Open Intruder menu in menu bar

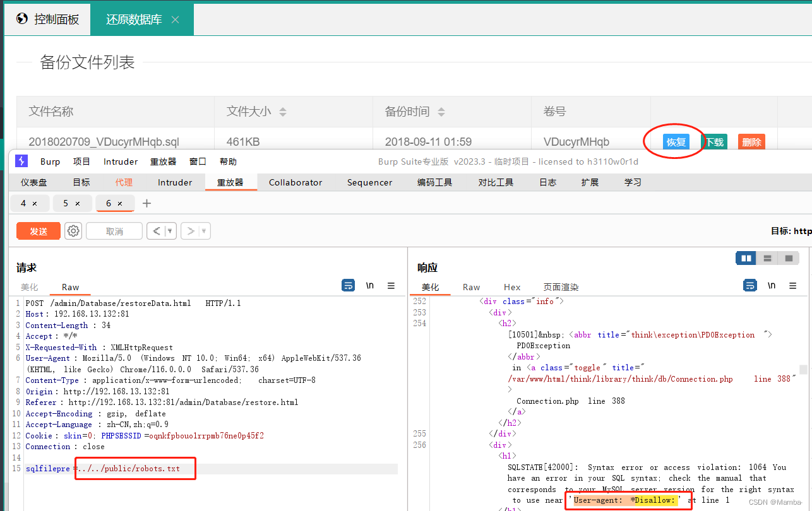click(121, 162)
